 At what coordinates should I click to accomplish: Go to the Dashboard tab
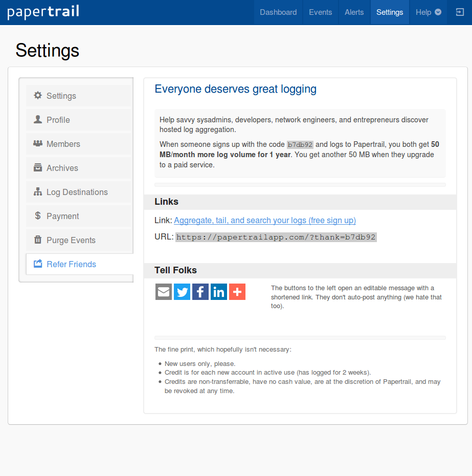point(278,12)
